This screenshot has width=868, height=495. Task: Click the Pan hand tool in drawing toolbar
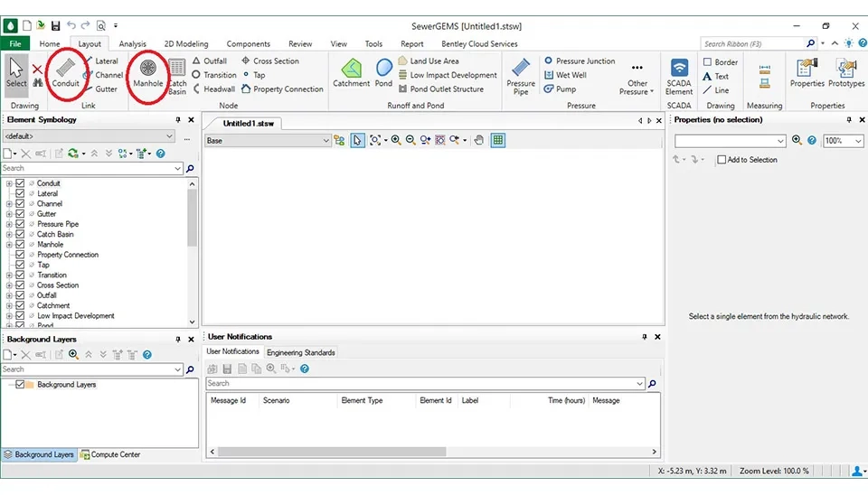pos(479,140)
